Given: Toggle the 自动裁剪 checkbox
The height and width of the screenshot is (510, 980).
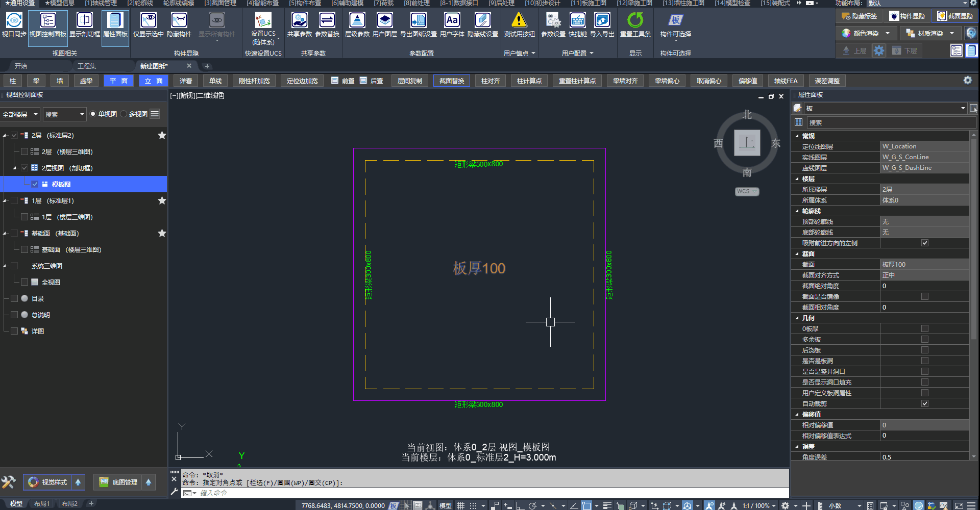Looking at the screenshot, I should pyautogui.click(x=924, y=404).
